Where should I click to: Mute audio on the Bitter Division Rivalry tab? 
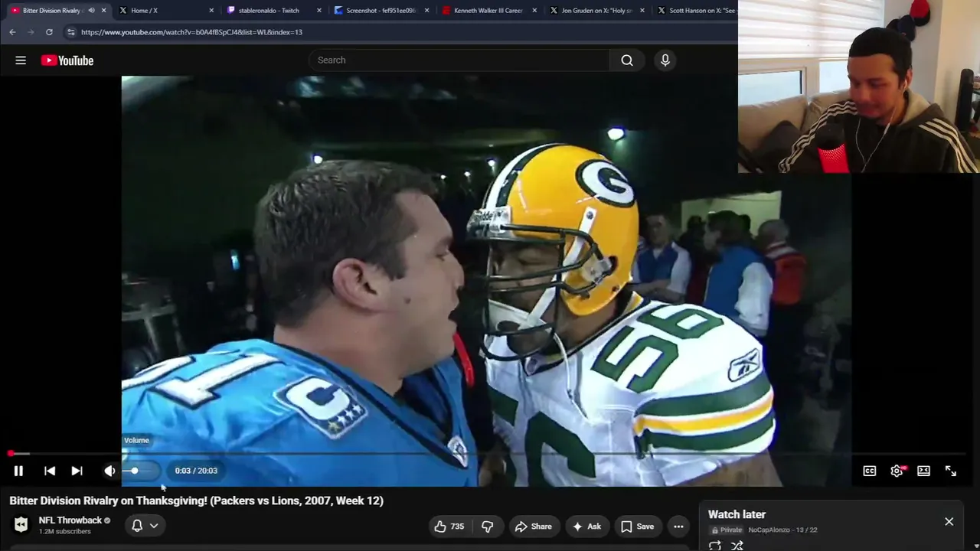click(91, 11)
